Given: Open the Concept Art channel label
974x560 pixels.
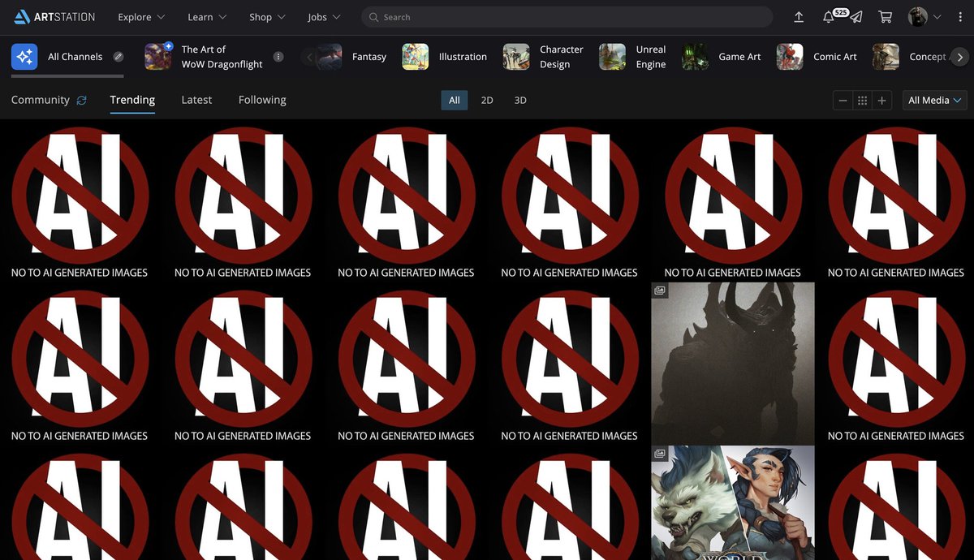Looking at the screenshot, I should (929, 57).
